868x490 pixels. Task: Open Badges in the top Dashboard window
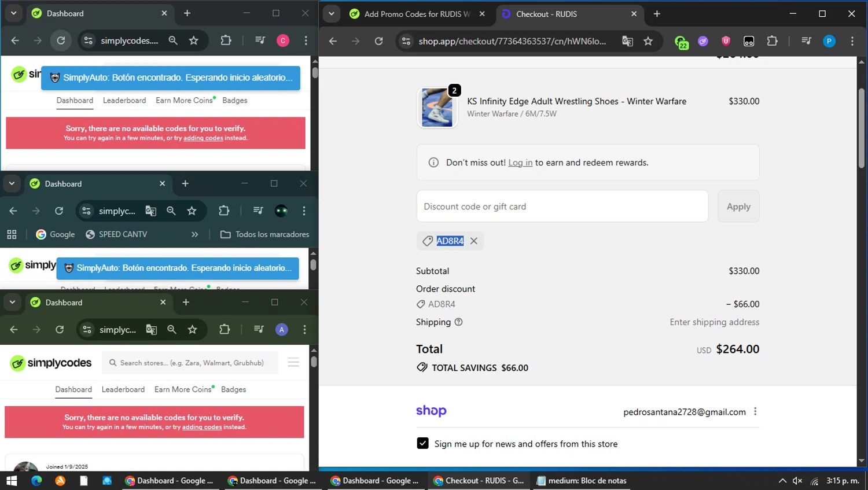pos(235,100)
